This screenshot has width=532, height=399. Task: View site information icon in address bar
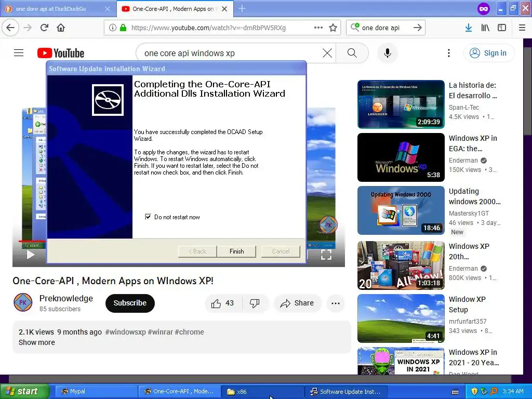[112, 28]
